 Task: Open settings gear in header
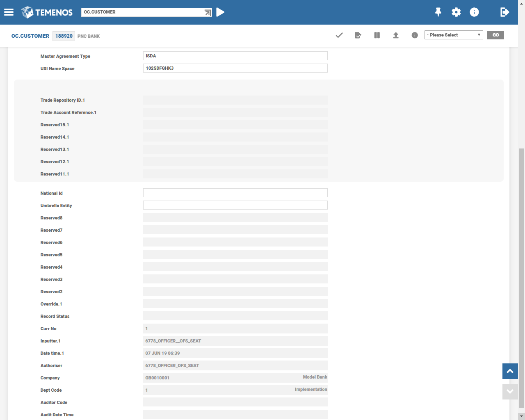(456, 12)
